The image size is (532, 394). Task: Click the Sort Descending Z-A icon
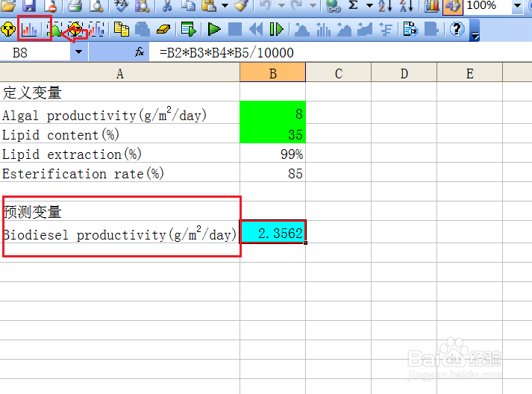pyautogui.click(x=407, y=5)
